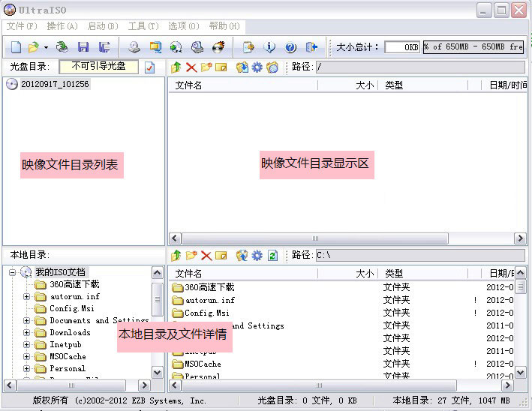Click the gear icon in the local pane toolbar
Image resolution: width=532 pixels, height=411 pixels.
click(x=257, y=255)
